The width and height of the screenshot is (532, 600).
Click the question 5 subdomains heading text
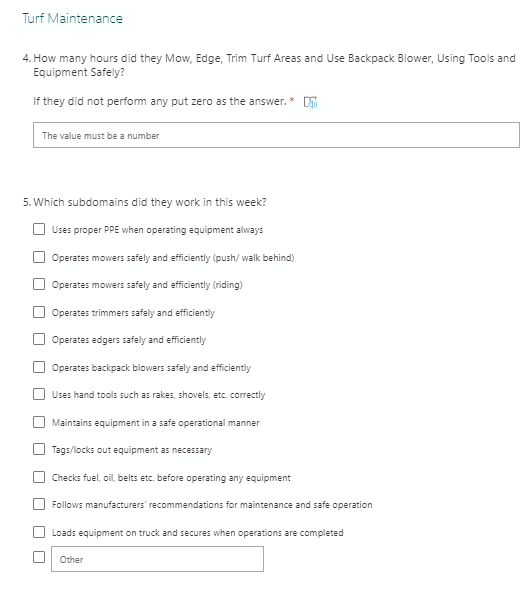coord(145,202)
